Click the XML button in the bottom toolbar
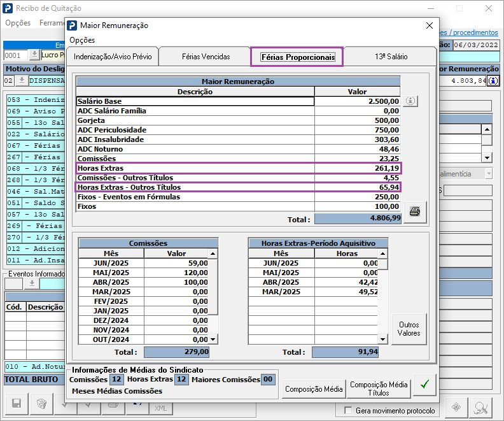This screenshot has width=504, height=421. pos(161,408)
